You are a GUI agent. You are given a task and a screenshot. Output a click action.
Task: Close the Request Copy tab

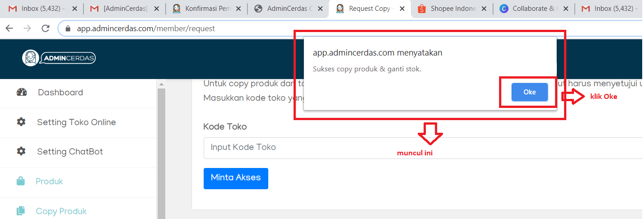[402, 9]
